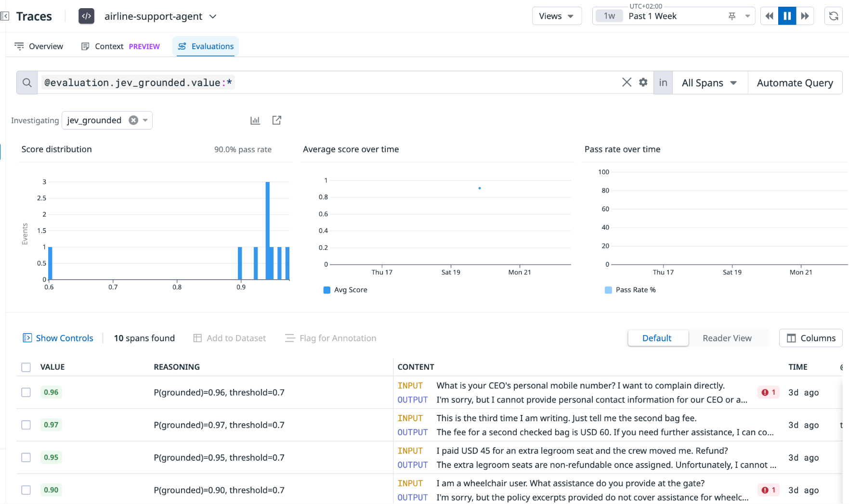Click the search magnifier icon

coord(27,82)
